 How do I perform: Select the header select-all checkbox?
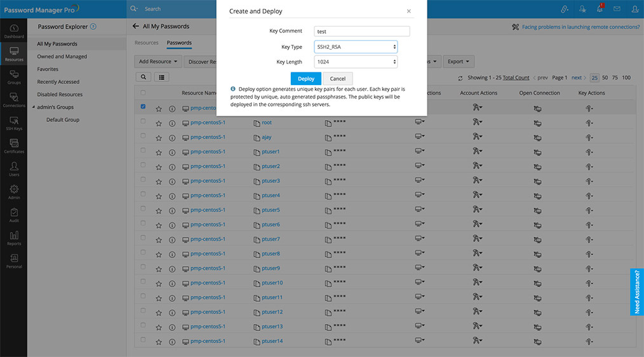[x=143, y=93]
